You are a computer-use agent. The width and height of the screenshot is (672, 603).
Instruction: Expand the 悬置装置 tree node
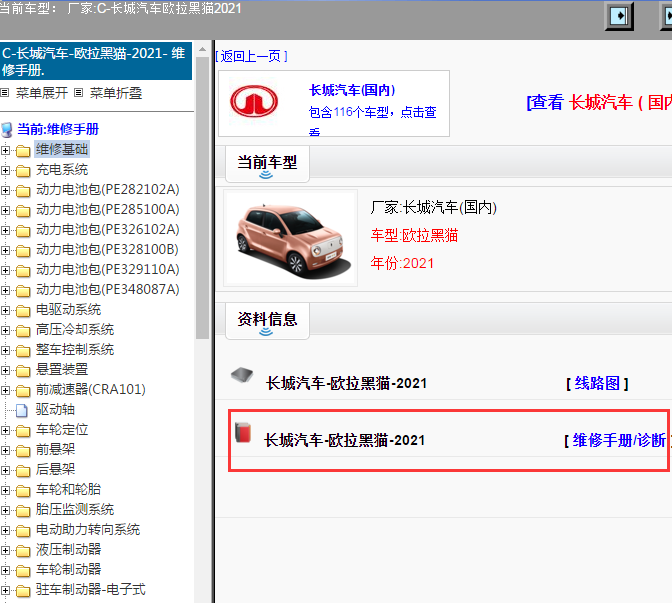(5, 370)
